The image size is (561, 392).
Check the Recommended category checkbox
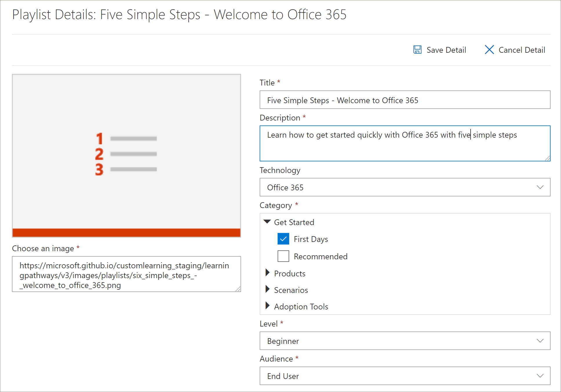click(x=283, y=256)
